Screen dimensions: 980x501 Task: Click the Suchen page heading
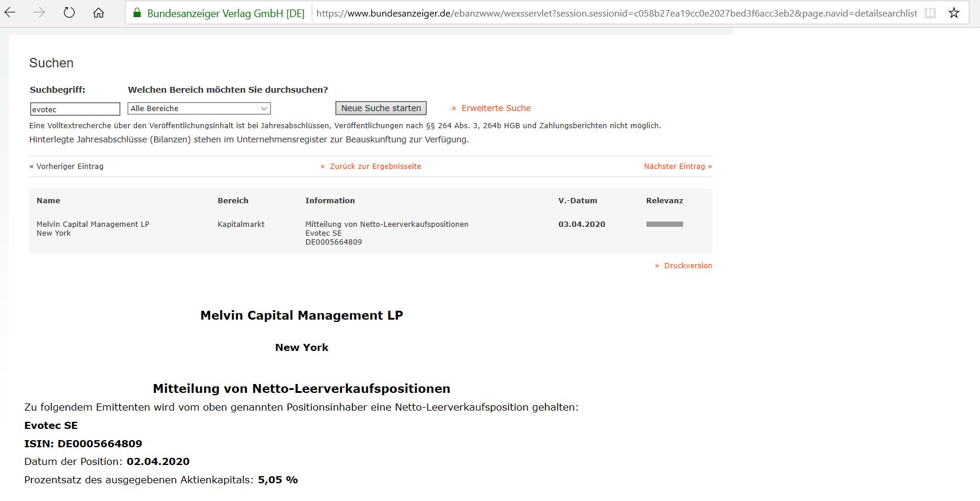click(51, 63)
